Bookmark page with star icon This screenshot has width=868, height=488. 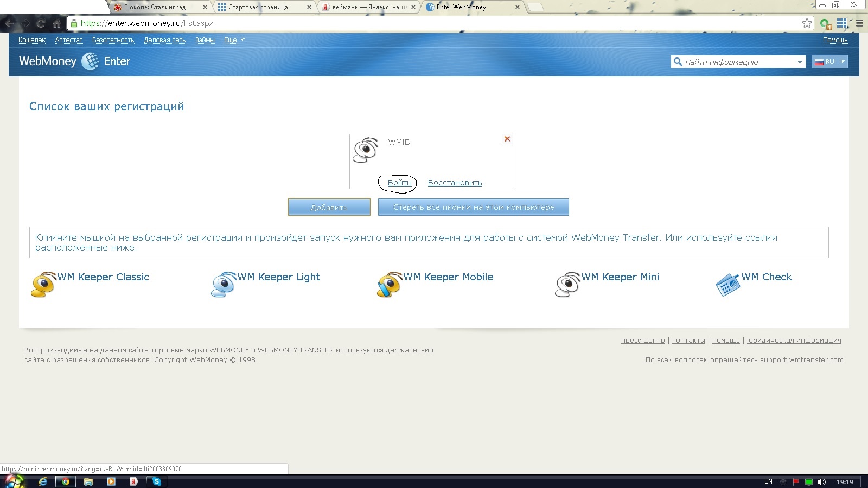(x=807, y=23)
